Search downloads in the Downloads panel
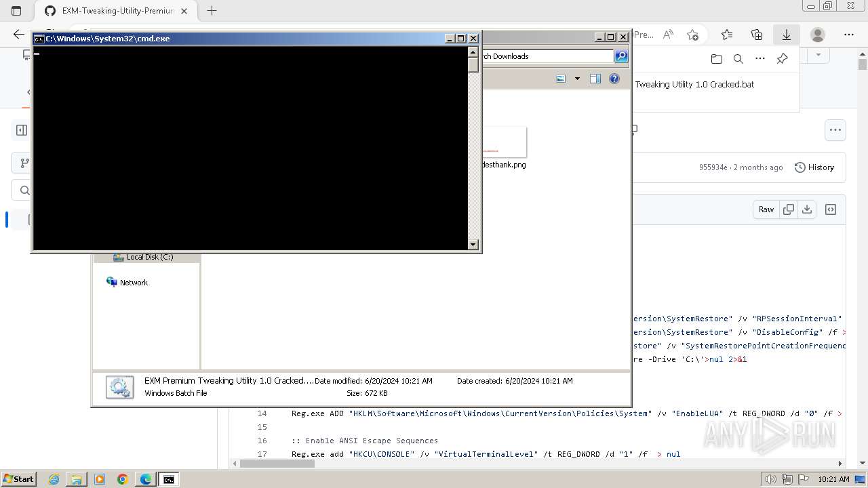This screenshot has width=868, height=488. coord(738,59)
